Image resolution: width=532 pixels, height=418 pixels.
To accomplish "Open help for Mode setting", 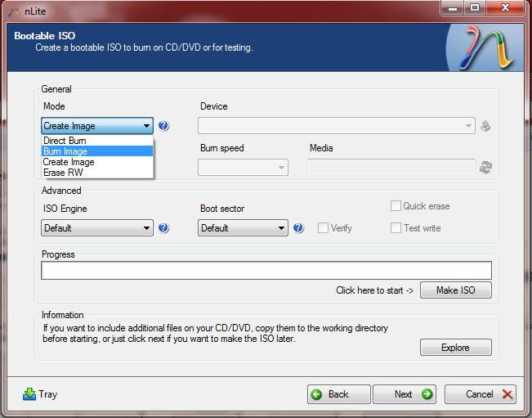I will 163,126.
